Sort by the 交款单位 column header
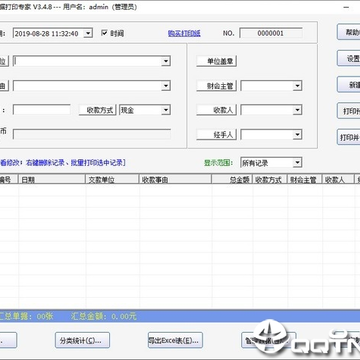 click(x=113, y=180)
